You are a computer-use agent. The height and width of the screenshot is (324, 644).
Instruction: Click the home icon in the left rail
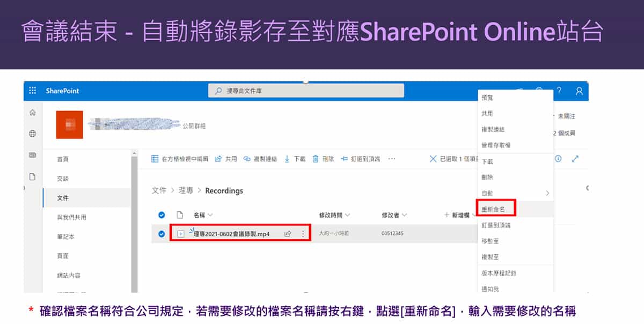click(32, 113)
